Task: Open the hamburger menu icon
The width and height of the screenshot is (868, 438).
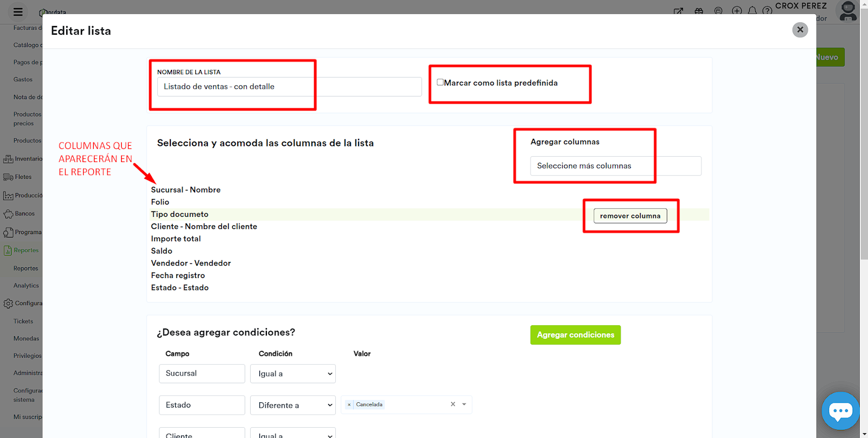Action: (x=18, y=11)
